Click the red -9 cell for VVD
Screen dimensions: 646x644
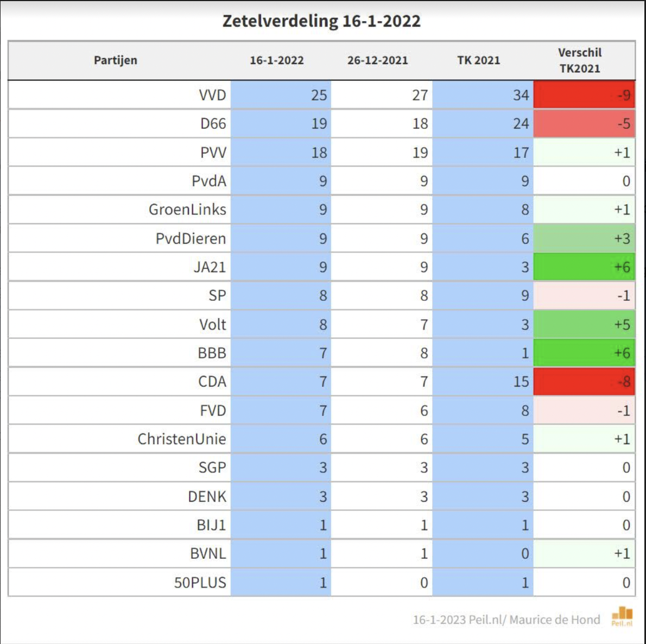584,95
